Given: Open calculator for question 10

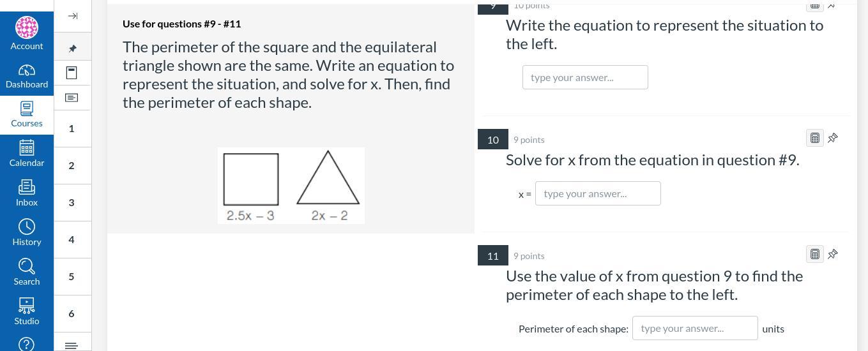Looking at the screenshot, I should coord(814,138).
